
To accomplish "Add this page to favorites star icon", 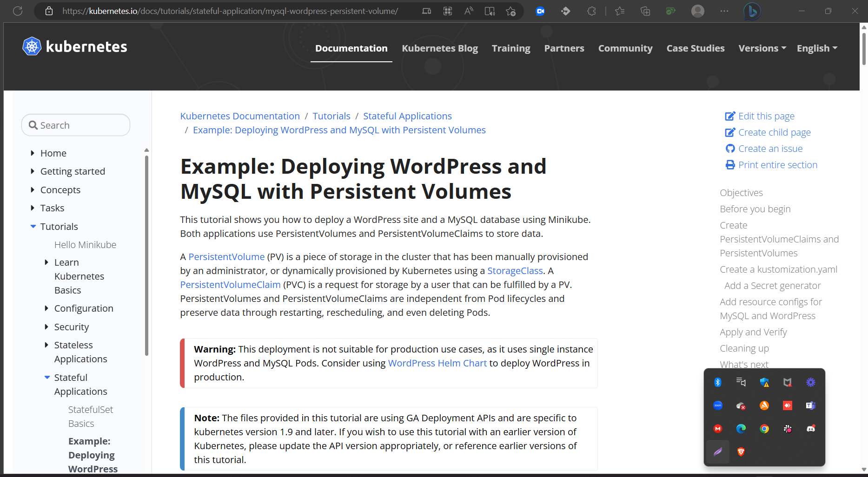I will click(510, 11).
